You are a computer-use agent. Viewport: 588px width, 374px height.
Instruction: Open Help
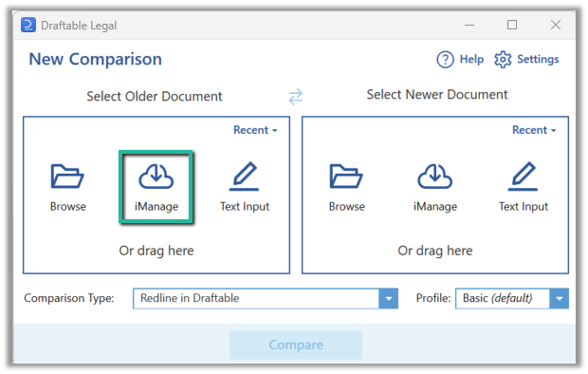pyautogui.click(x=460, y=60)
